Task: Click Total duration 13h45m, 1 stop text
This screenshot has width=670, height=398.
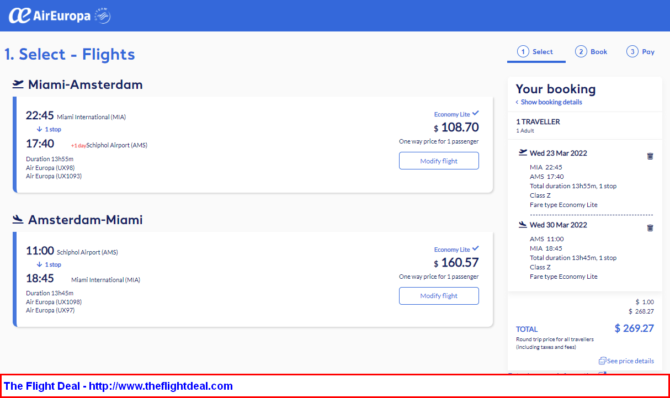Action: [x=573, y=258]
